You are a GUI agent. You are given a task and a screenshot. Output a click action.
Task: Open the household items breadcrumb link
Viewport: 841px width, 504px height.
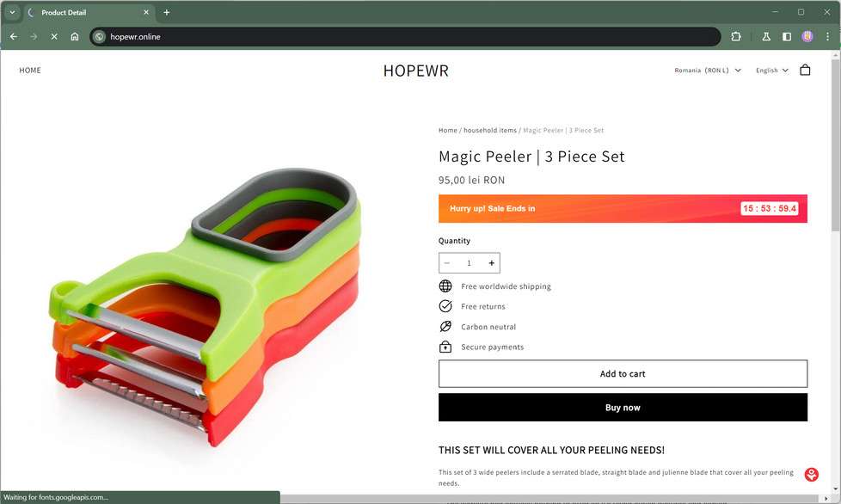pos(489,130)
